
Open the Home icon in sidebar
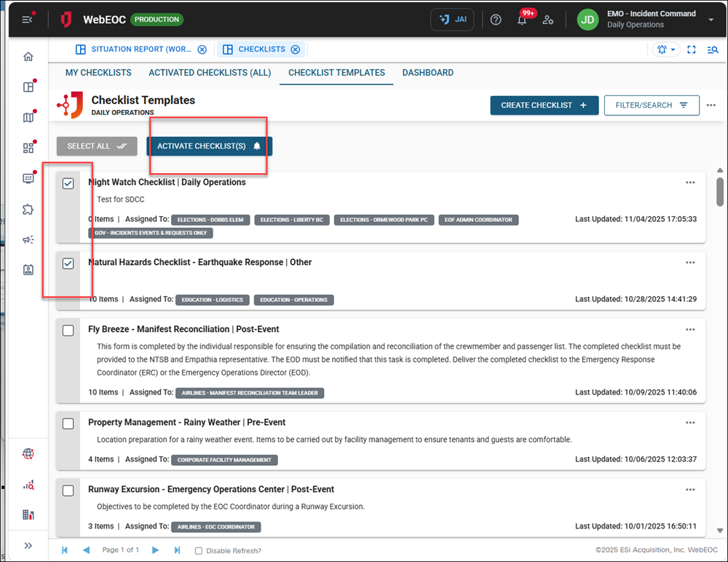coord(28,56)
